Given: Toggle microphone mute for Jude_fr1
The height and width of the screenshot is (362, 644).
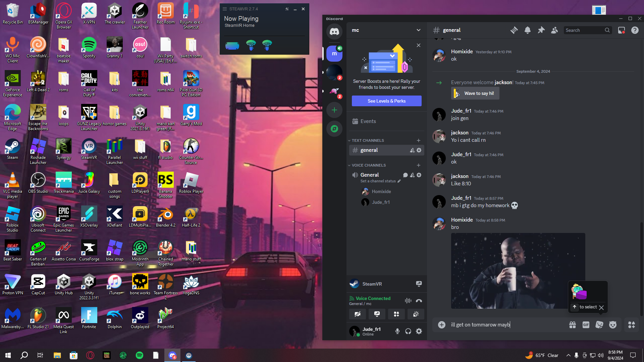Looking at the screenshot, I should pyautogui.click(x=397, y=331).
